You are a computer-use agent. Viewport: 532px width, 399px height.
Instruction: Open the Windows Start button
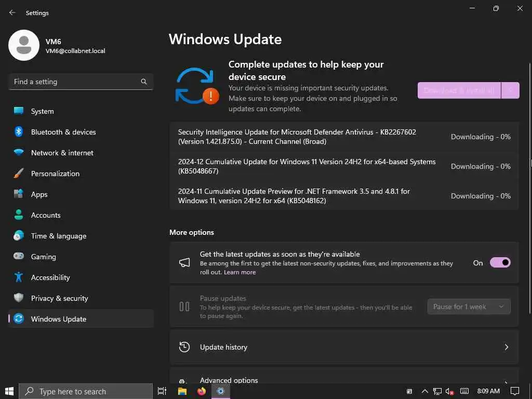9,391
